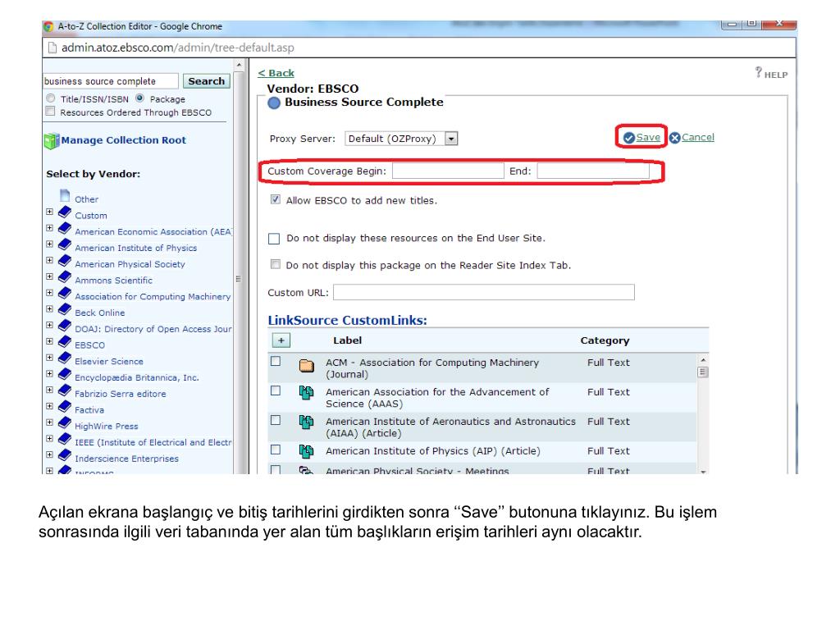Expand the Encyclopædia Britannica node
This screenshot has height=630, width=840.
pos(49,374)
